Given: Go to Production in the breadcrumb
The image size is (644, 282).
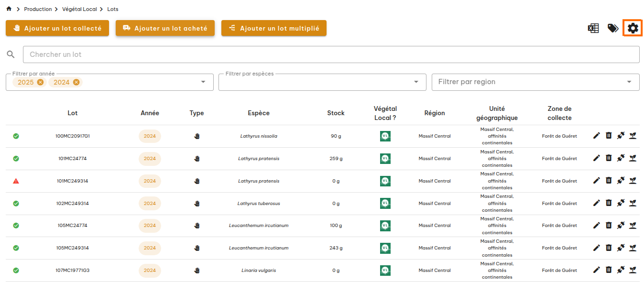Looking at the screenshot, I should point(38,9).
